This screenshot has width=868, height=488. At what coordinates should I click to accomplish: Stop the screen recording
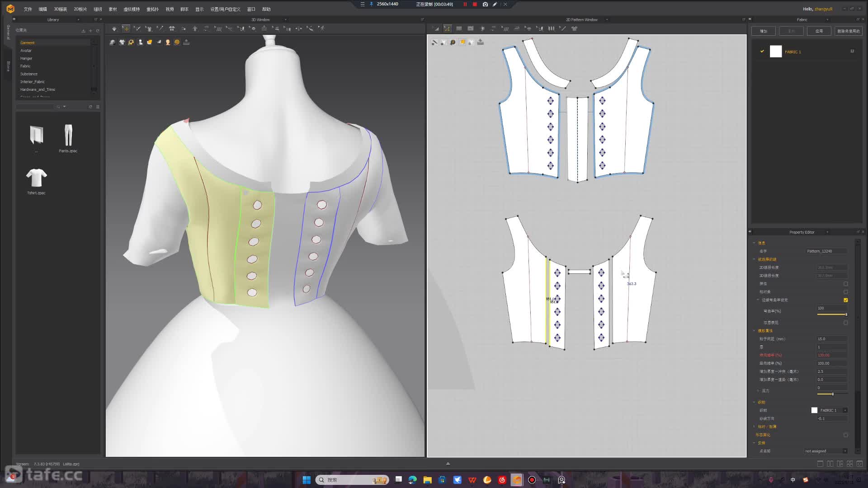(475, 4)
